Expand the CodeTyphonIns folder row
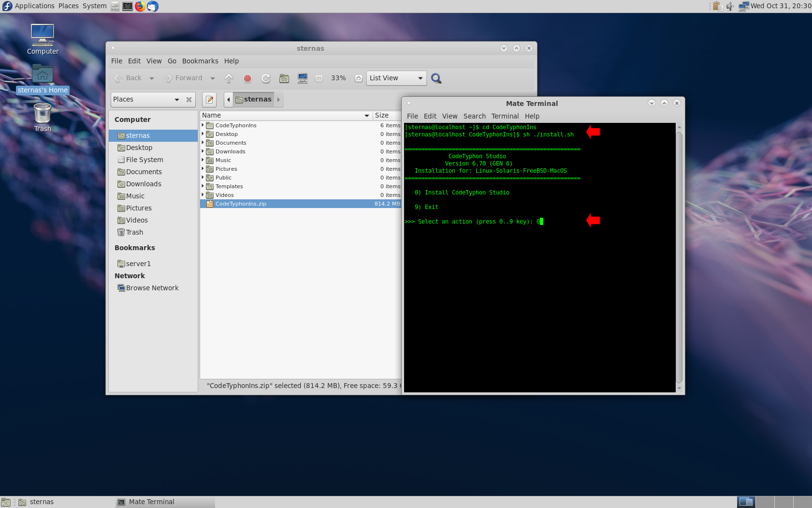This screenshot has height=508, width=812. [x=203, y=125]
